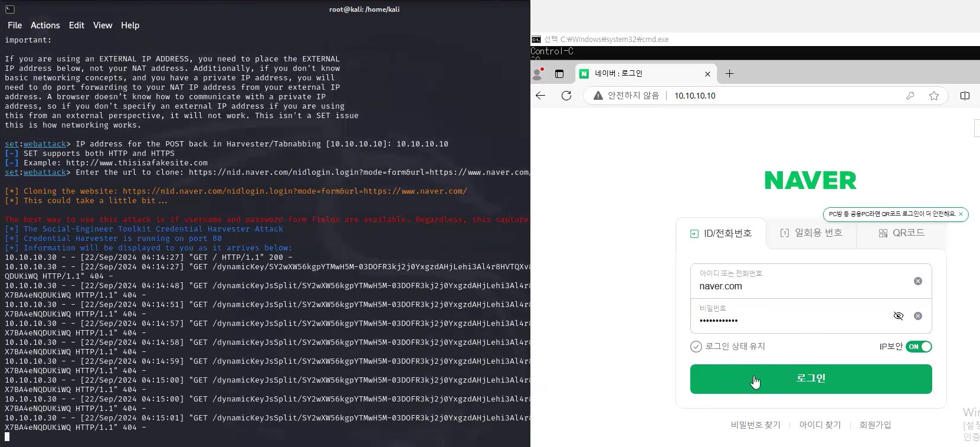Viewport: 980px width, 447px height.
Task: Click the 04:14:27 'GET / HTTP/1.1' log line
Action: coord(149,257)
